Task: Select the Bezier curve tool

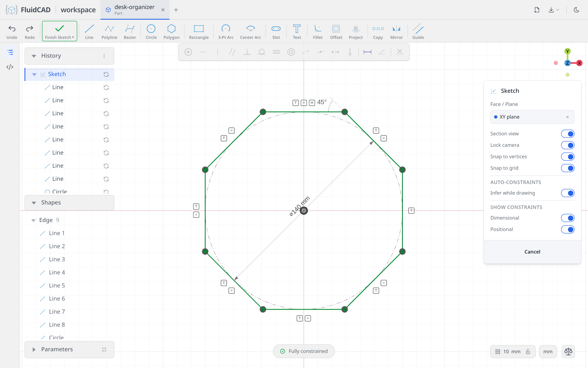Action: (130, 32)
